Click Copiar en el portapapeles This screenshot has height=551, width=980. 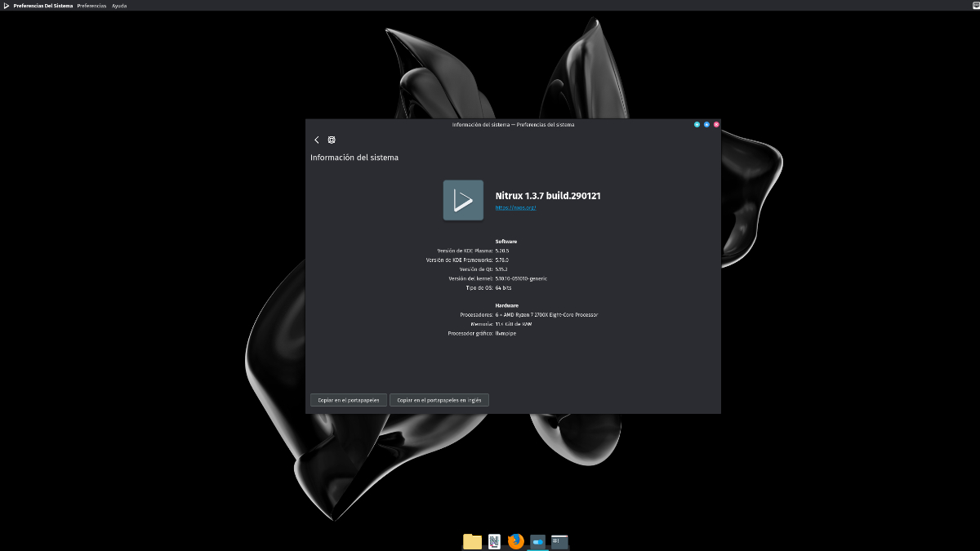click(x=348, y=399)
